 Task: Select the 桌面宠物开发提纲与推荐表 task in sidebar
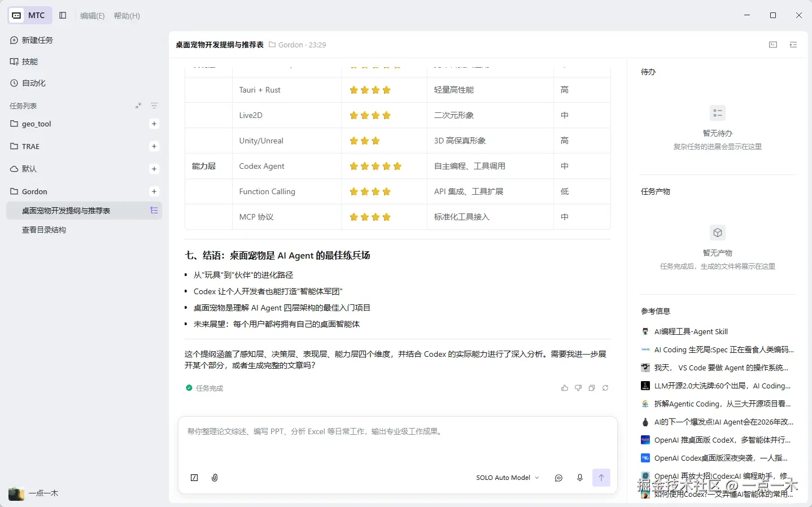click(x=84, y=211)
